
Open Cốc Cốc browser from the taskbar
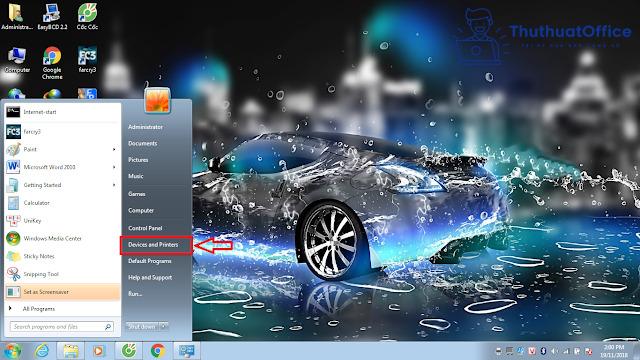pos(129,351)
